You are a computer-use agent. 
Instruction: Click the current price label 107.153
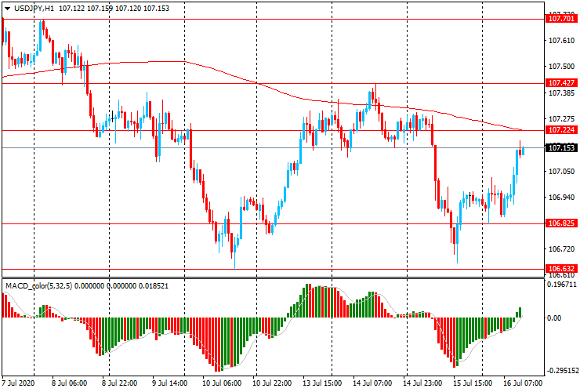[x=561, y=147]
